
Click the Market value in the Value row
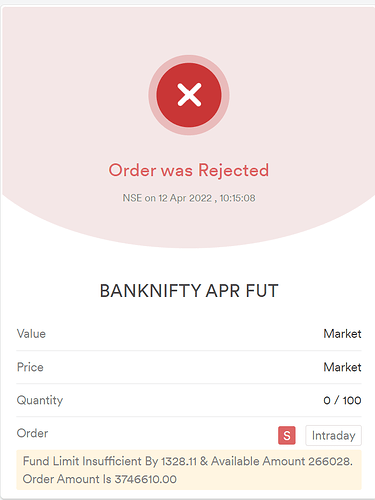coord(342,334)
